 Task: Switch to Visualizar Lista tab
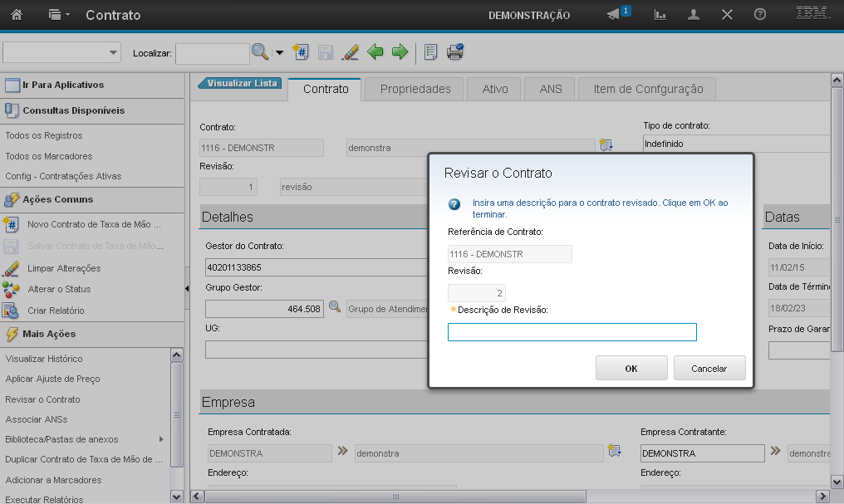click(x=241, y=83)
